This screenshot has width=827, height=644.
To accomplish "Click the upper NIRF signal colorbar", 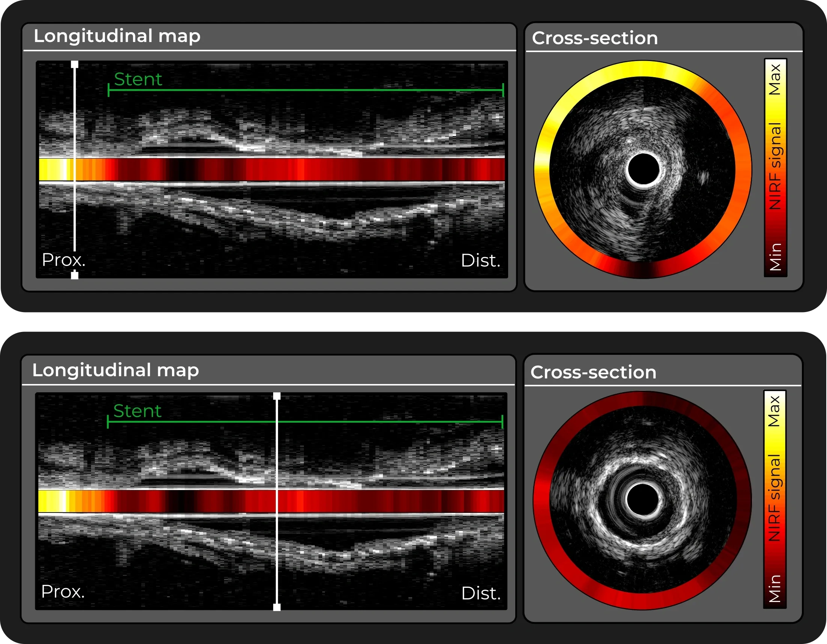I will tap(775, 168).
